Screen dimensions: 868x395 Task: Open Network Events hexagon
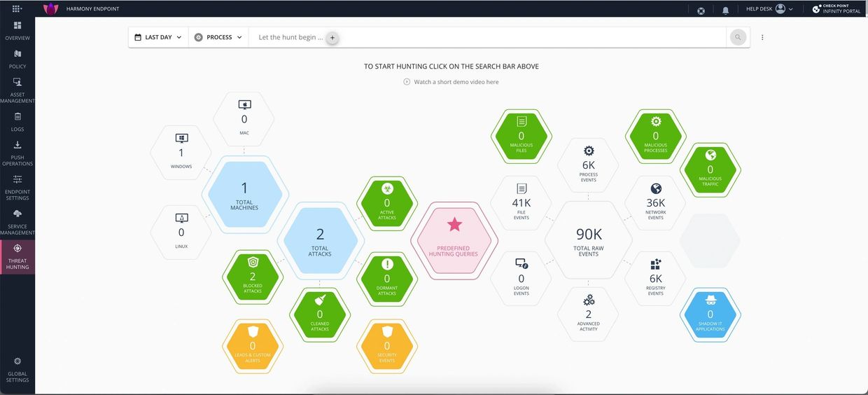click(656, 204)
